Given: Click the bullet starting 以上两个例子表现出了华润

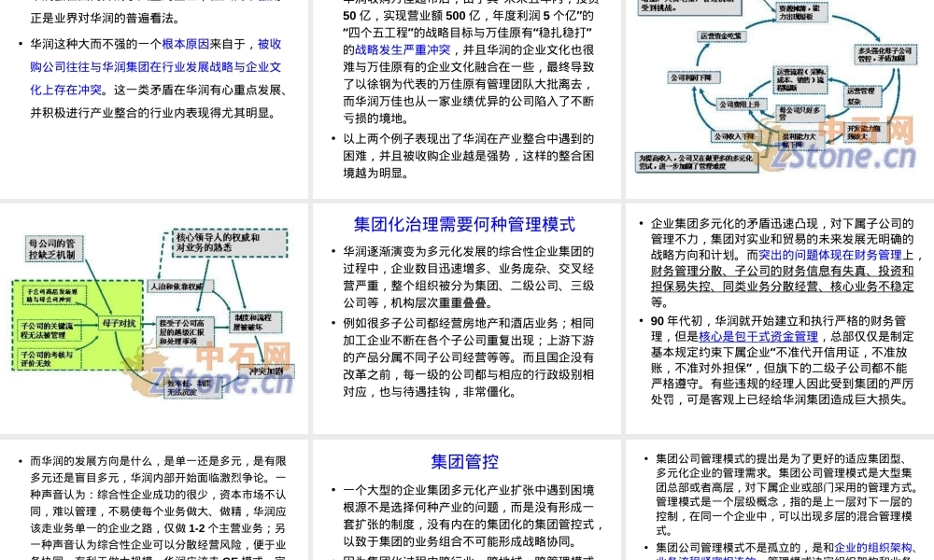Looking at the screenshot, I should [x=468, y=156].
